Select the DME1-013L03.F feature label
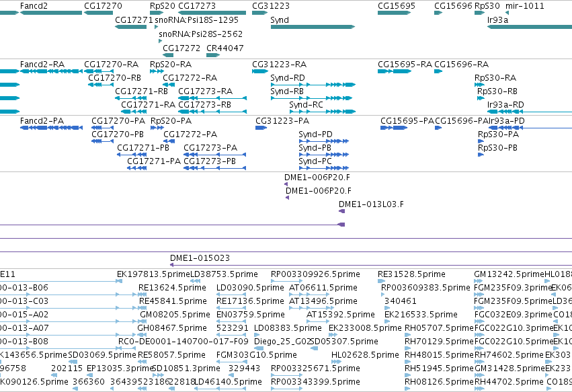The image size is (572, 392). pyautogui.click(x=371, y=204)
